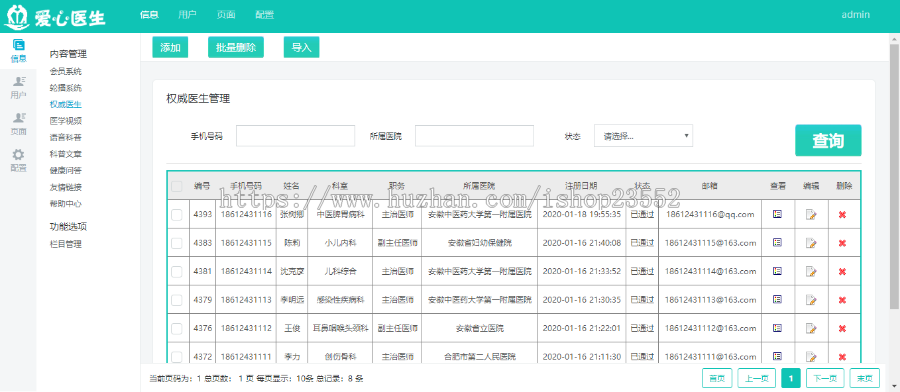This screenshot has height=392, width=900.
Task: Open 会员系统 in sidebar menu
Action: pos(65,72)
